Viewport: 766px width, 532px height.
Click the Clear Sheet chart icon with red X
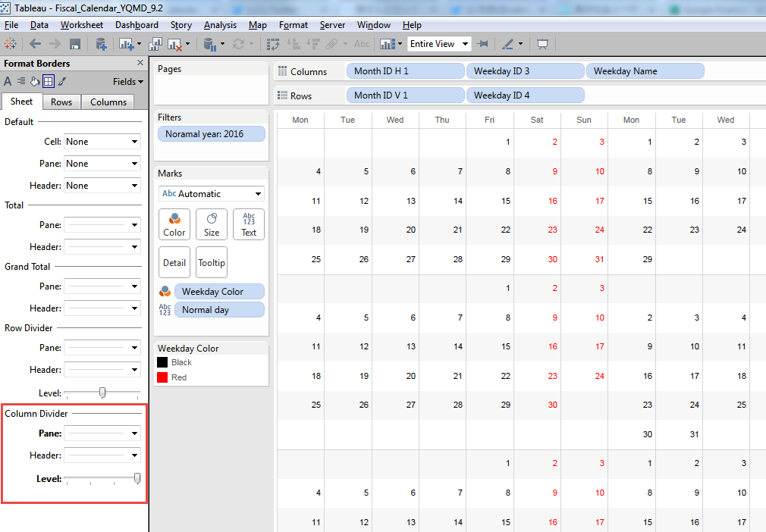point(175,45)
